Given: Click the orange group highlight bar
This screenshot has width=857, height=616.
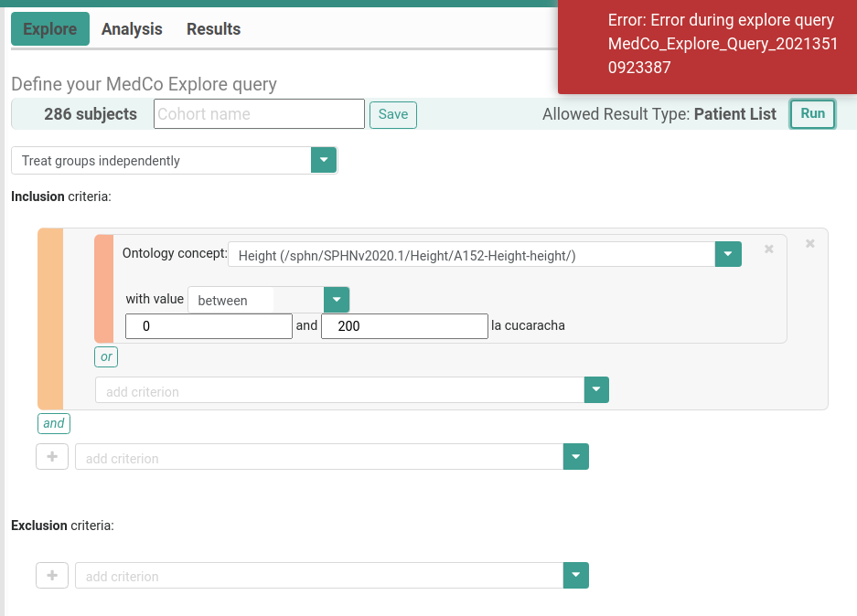Looking at the screenshot, I should tap(48, 318).
